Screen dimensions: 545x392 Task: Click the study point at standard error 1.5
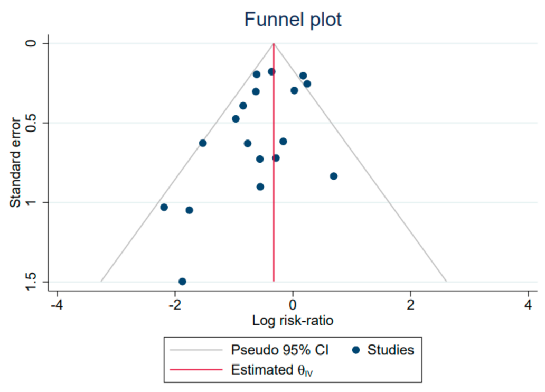182,282
